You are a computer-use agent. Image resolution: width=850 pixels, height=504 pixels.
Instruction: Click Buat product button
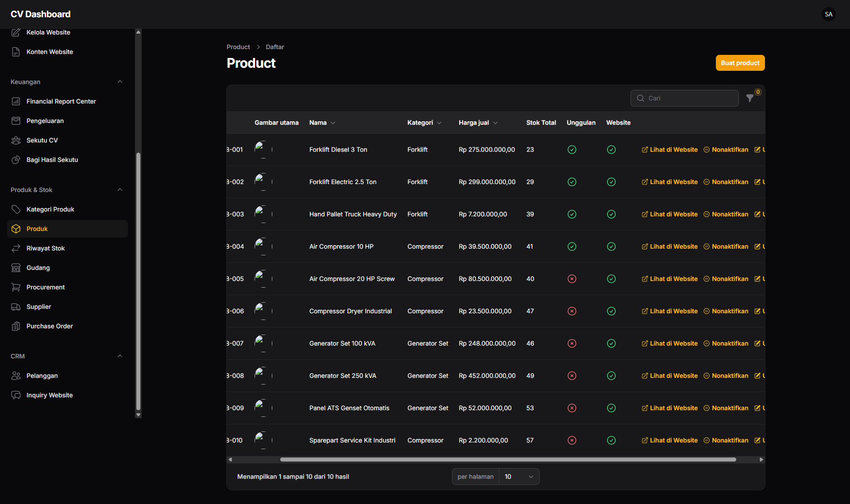pos(740,63)
